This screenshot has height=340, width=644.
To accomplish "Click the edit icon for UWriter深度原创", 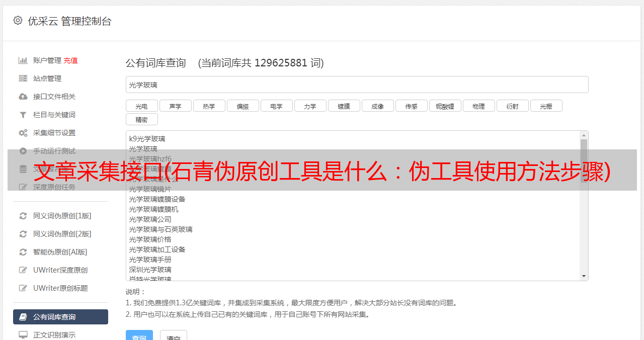I will coord(23,270).
